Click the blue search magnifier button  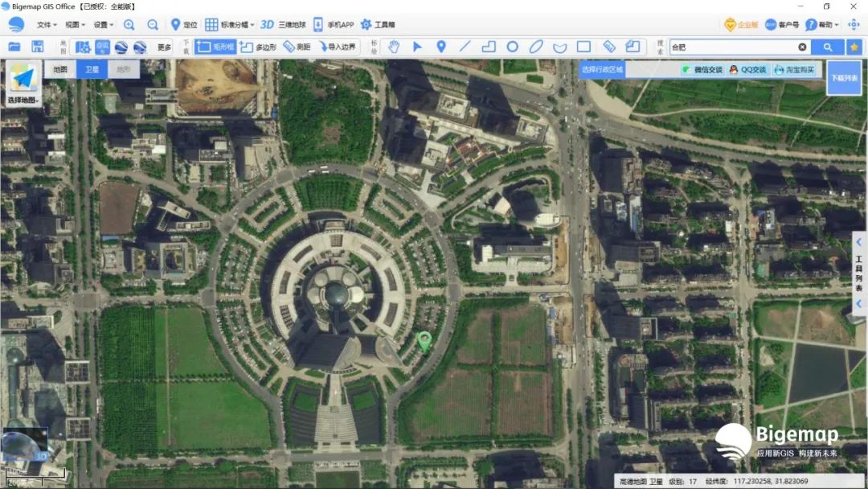(x=828, y=47)
